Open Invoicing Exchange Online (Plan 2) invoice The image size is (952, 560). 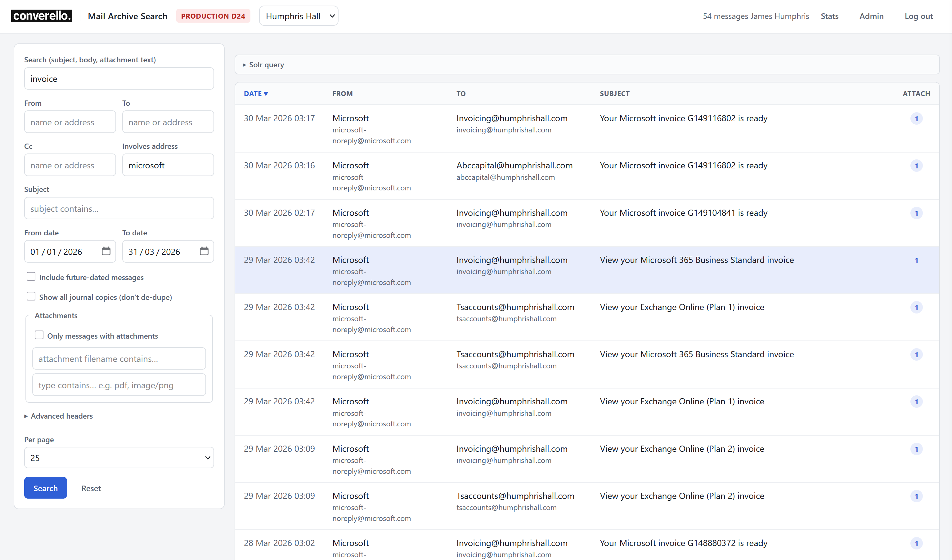pyautogui.click(x=587, y=459)
